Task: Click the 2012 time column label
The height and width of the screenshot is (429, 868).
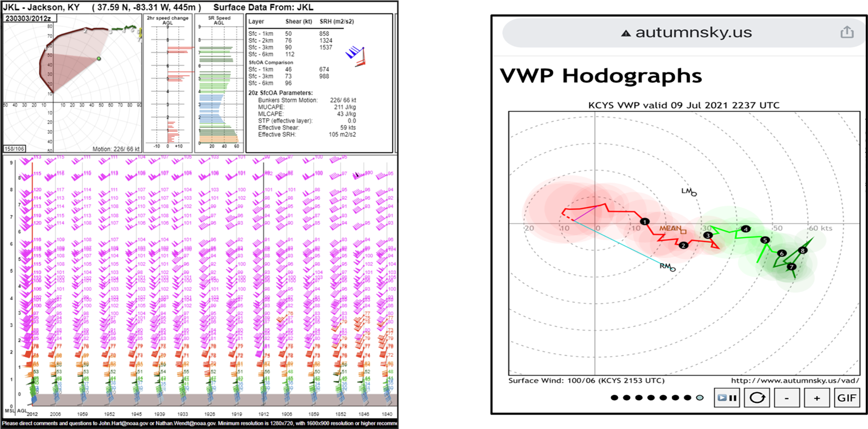Action: point(32,414)
